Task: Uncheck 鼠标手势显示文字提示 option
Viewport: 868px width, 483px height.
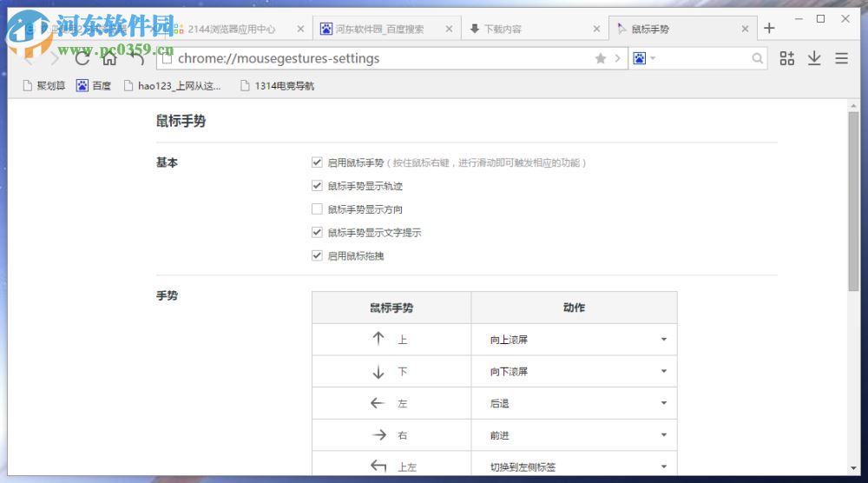Action: point(317,233)
